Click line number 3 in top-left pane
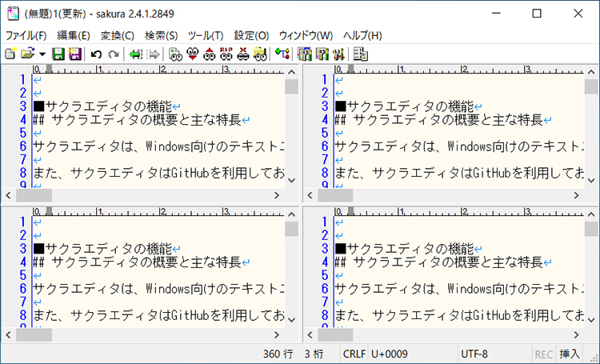 pyautogui.click(x=23, y=106)
